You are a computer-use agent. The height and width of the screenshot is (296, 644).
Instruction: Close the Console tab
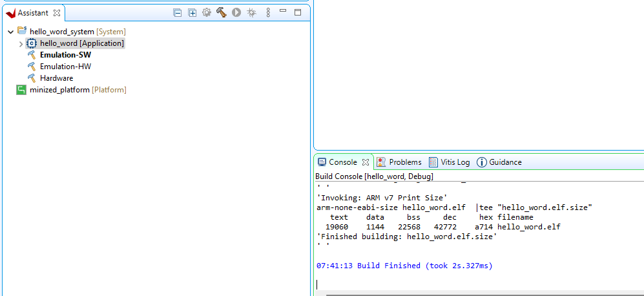click(366, 162)
